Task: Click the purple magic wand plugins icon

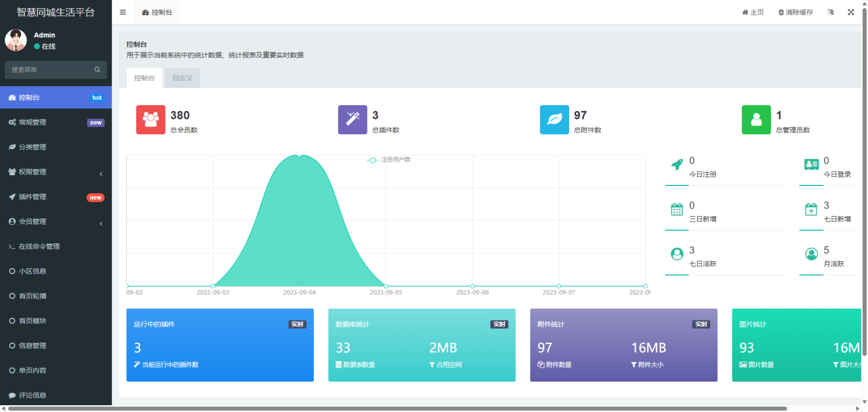Action: point(352,120)
